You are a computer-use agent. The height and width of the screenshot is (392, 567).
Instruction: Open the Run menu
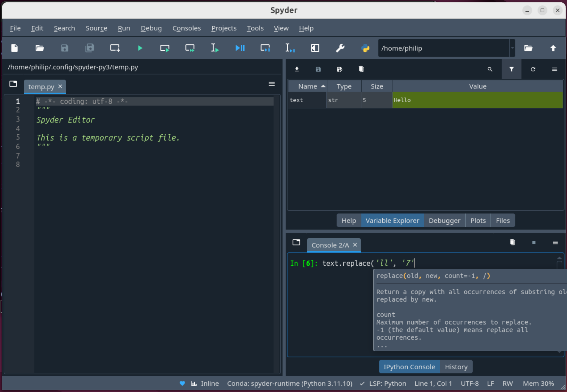(124, 28)
